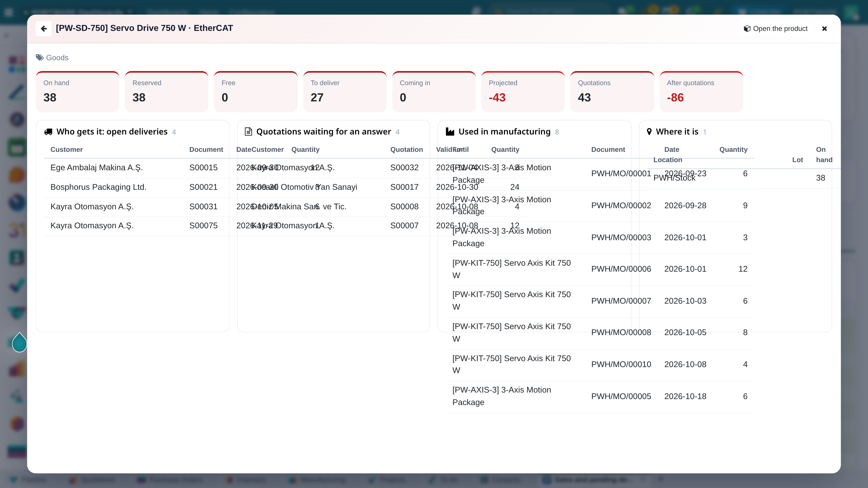Click the After quotations -86 card
The width and height of the screenshot is (868, 488).
pos(701,92)
